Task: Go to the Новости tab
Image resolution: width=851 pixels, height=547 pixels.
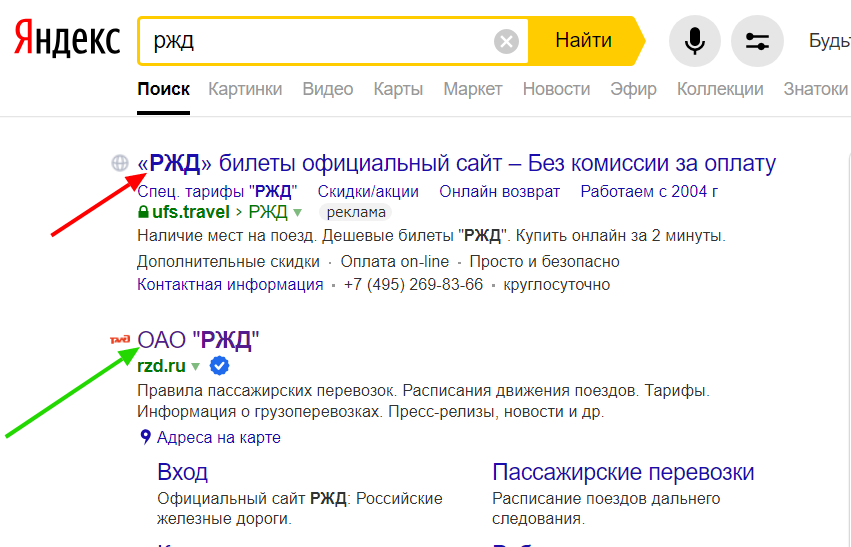Action: (556, 89)
